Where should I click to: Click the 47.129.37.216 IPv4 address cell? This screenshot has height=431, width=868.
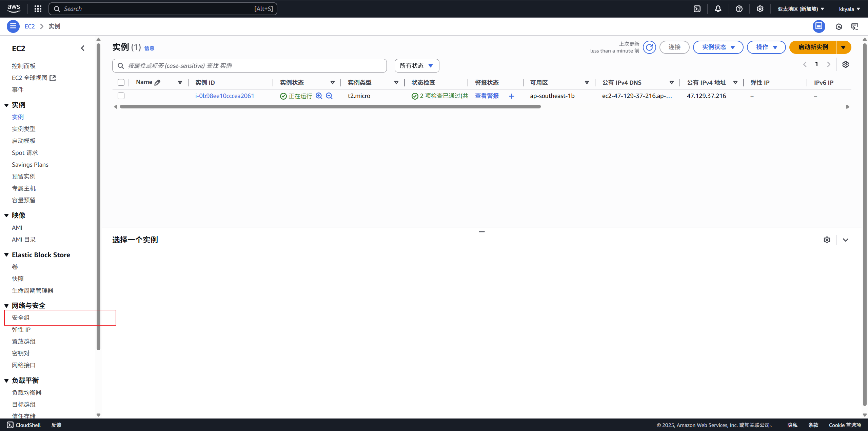point(706,96)
